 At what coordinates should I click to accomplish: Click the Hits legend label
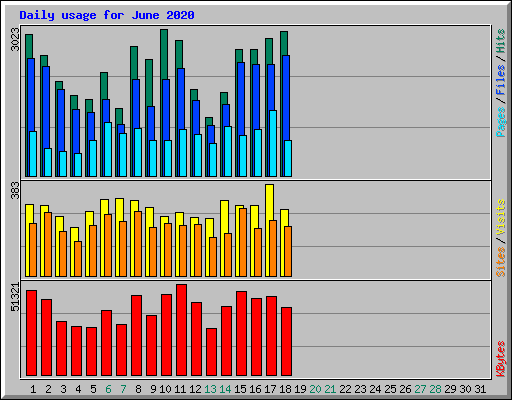pos(501,41)
